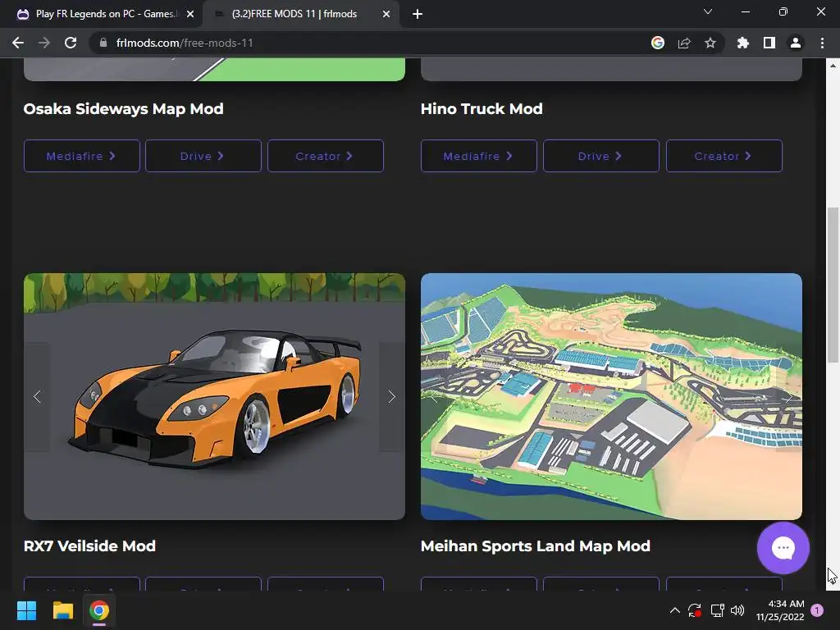Image resolution: width=840 pixels, height=630 pixels.
Task: Click the Osaka Sideways Map Mod title
Action: 123,109
